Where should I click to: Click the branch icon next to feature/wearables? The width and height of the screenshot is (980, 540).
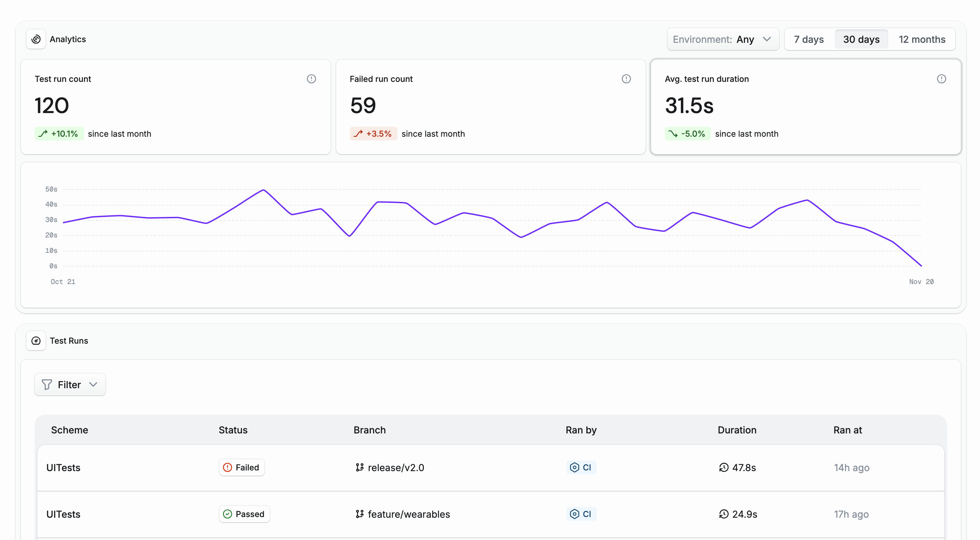(359, 514)
